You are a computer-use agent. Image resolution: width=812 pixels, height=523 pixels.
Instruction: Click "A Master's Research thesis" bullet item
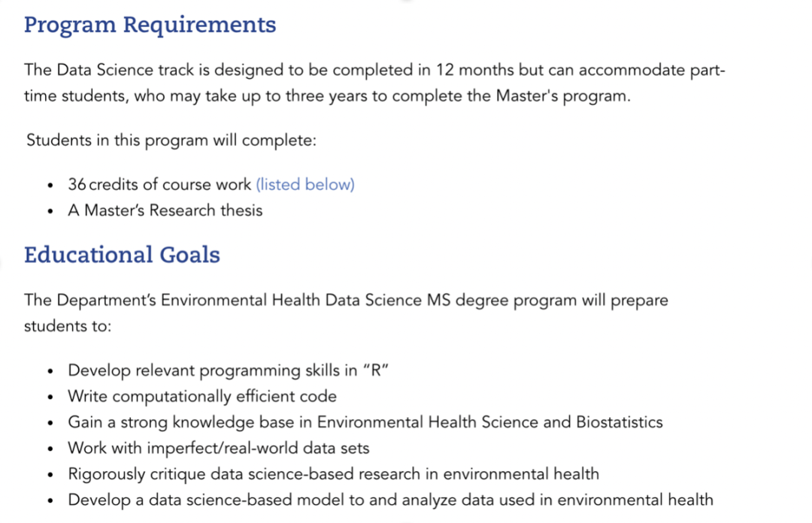click(165, 210)
